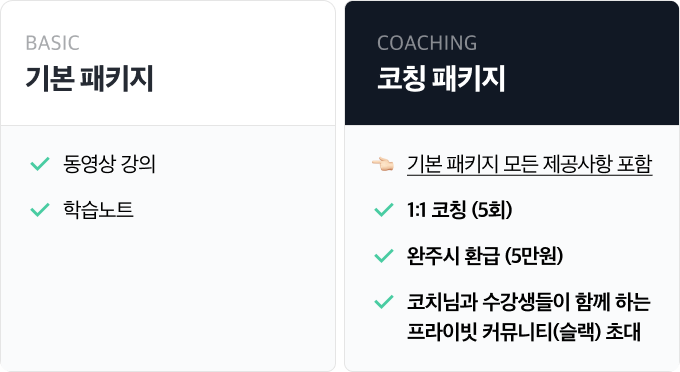
Task: Open the 기본 패키지 모든 제공사항 포함 link
Action: (530, 164)
